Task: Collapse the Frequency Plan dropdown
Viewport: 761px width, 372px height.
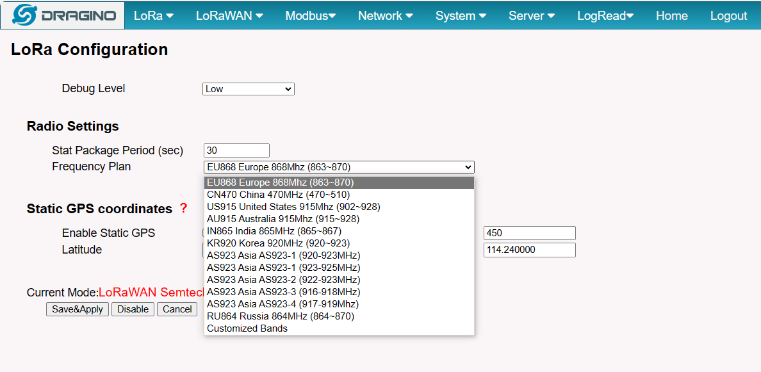Action: coord(339,167)
